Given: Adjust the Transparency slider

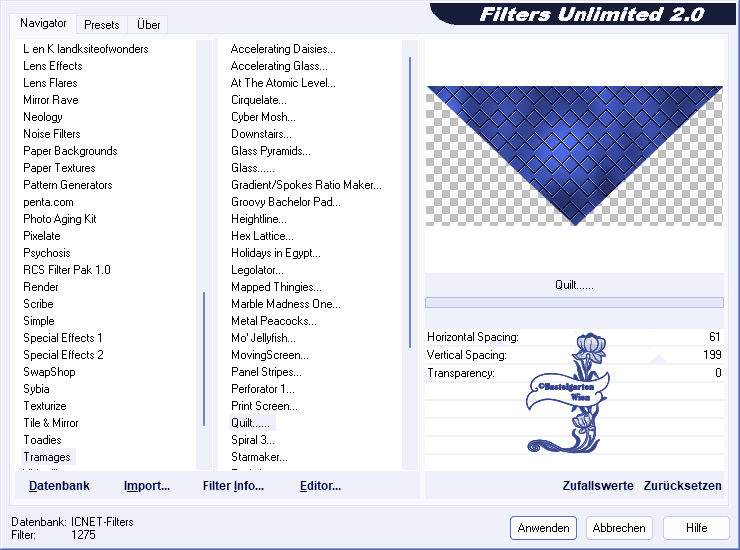Looking at the screenshot, I should [574, 373].
